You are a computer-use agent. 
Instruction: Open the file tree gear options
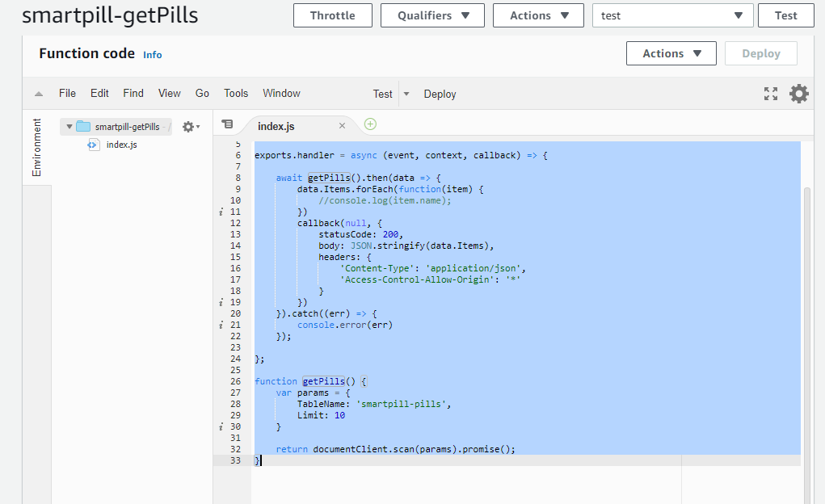coord(190,127)
